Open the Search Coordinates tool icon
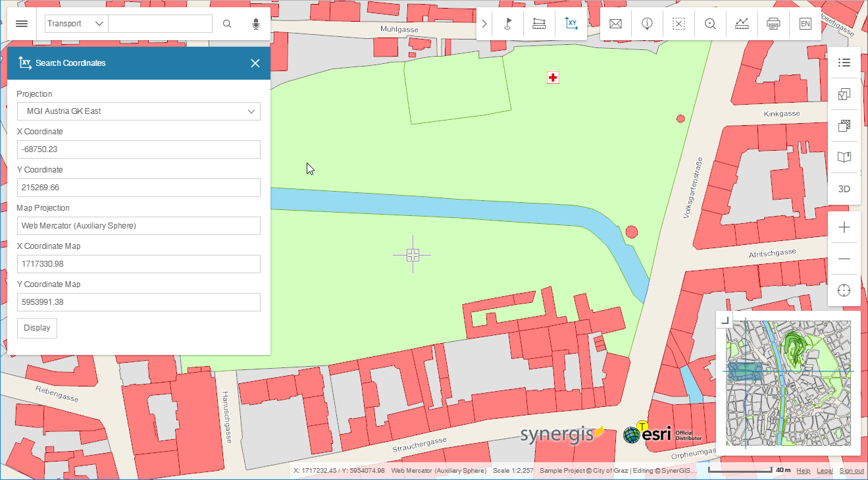 click(x=571, y=23)
